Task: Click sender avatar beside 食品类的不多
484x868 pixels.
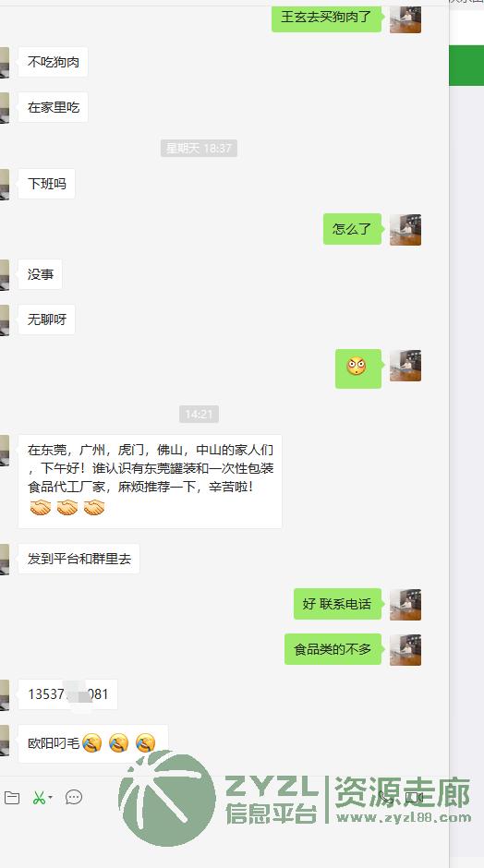Action: coord(405,650)
